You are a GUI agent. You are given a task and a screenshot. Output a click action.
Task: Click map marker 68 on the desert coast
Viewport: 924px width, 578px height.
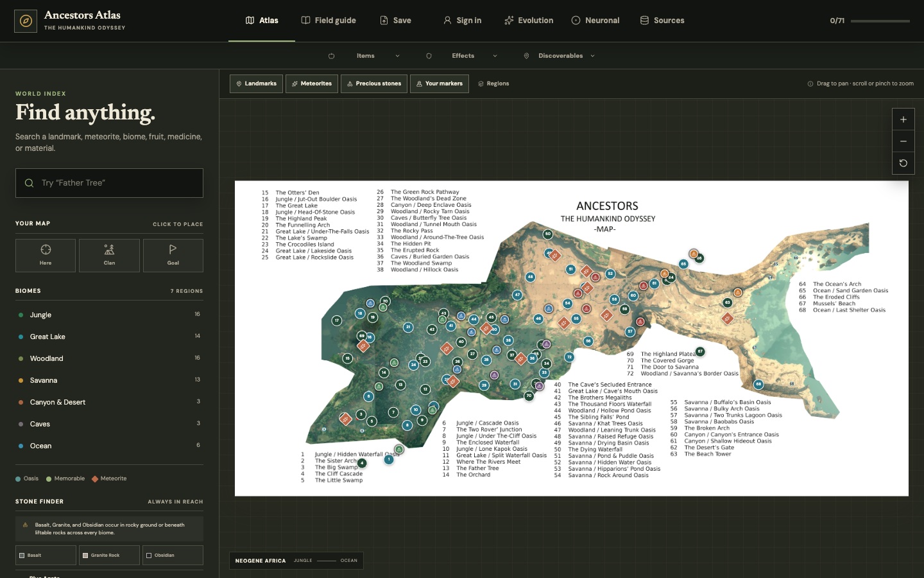tap(758, 384)
